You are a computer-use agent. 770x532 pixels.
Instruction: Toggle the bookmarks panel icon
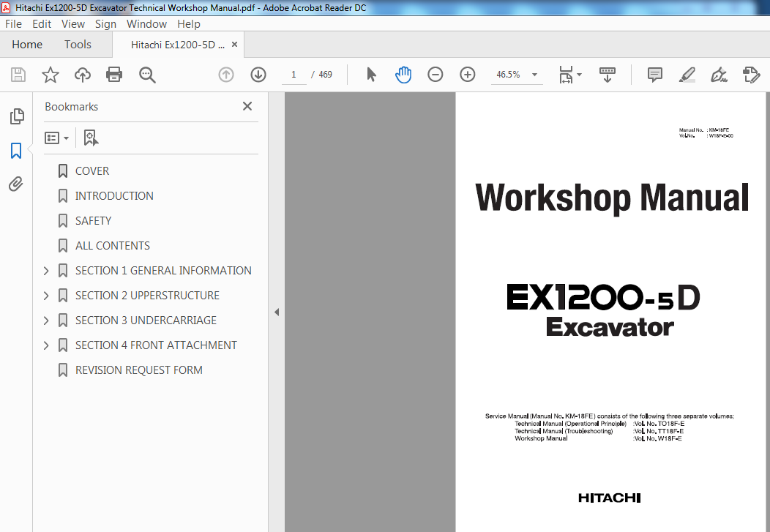pos(16,151)
